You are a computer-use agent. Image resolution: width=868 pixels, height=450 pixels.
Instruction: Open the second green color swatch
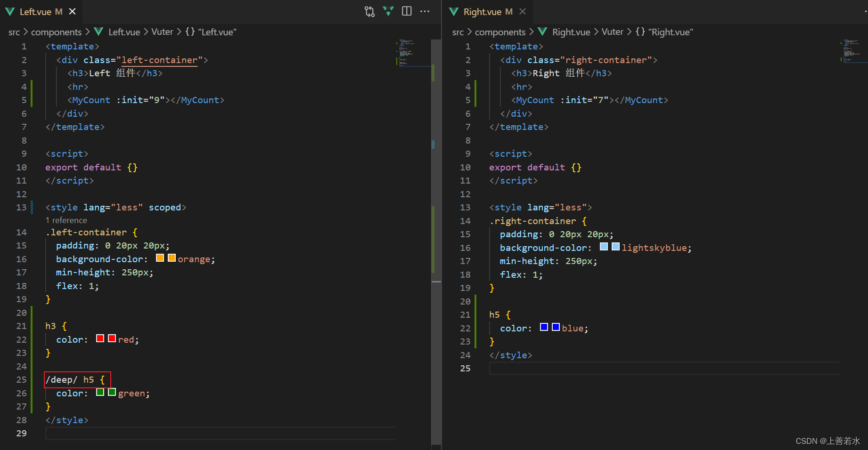pyautogui.click(x=112, y=392)
